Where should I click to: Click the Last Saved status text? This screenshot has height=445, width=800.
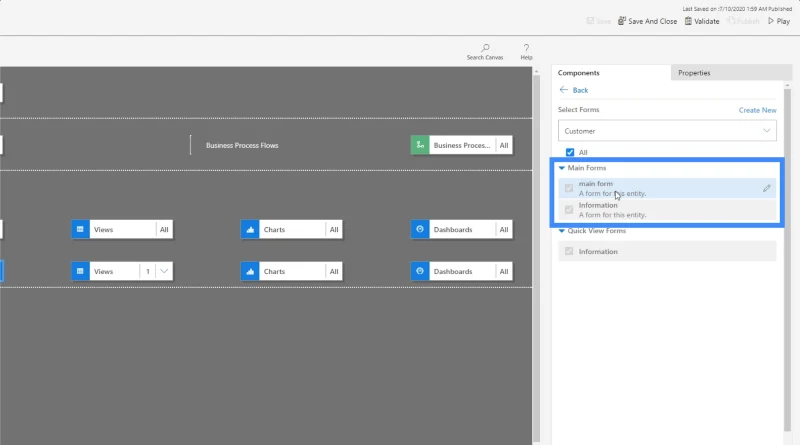coord(737,9)
